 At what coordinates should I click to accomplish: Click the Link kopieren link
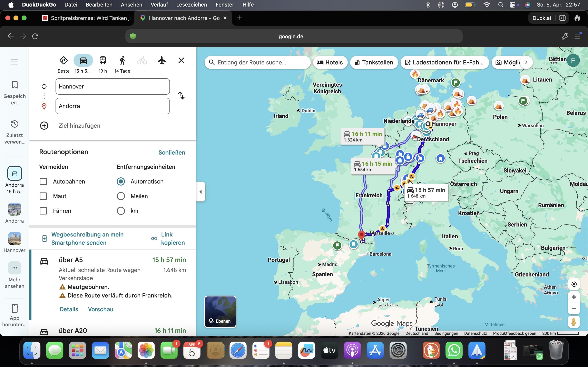click(x=173, y=238)
